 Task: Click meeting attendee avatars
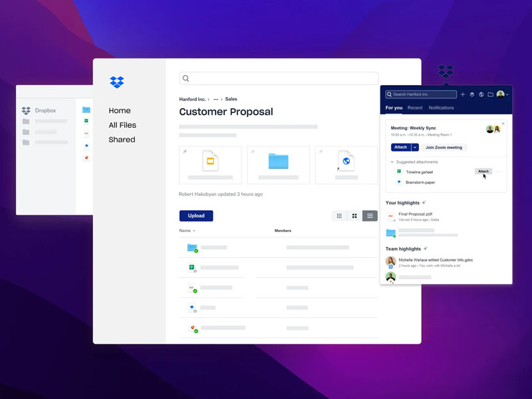(x=493, y=129)
